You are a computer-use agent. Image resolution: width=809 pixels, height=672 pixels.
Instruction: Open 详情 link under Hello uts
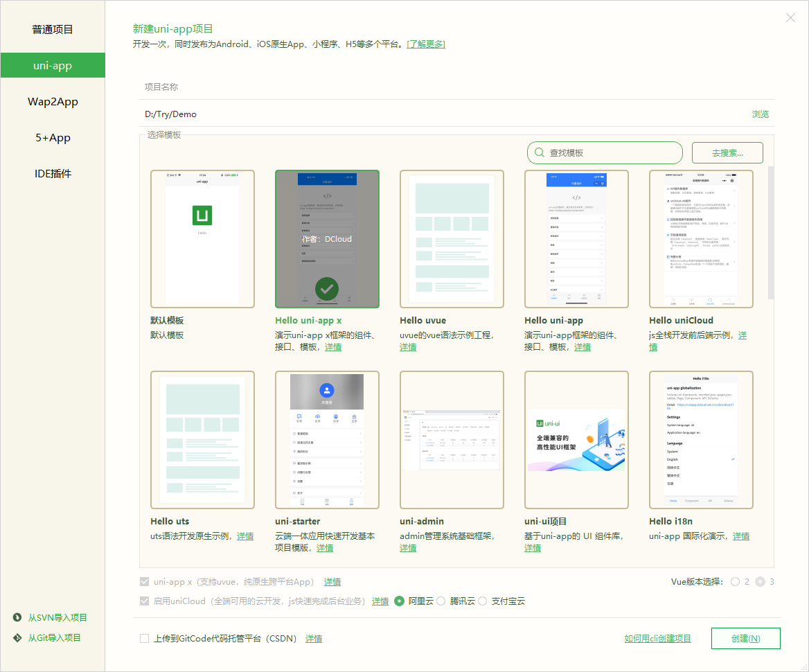tap(245, 536)
